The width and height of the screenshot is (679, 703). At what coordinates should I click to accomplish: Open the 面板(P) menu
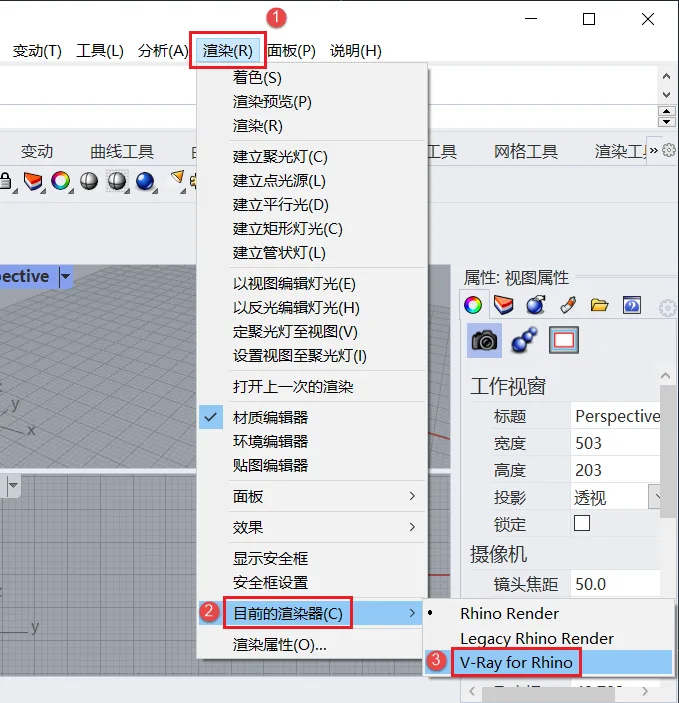(x=292, y=51)
